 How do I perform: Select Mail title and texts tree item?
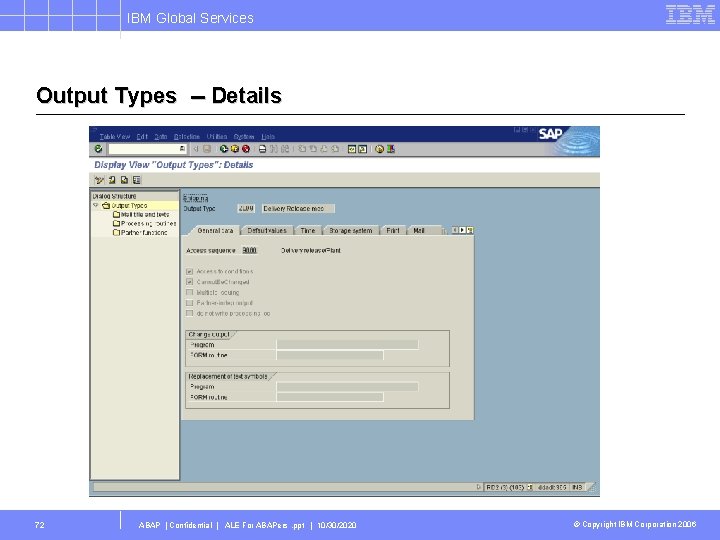pyautogui.click(x=145, y=214)
